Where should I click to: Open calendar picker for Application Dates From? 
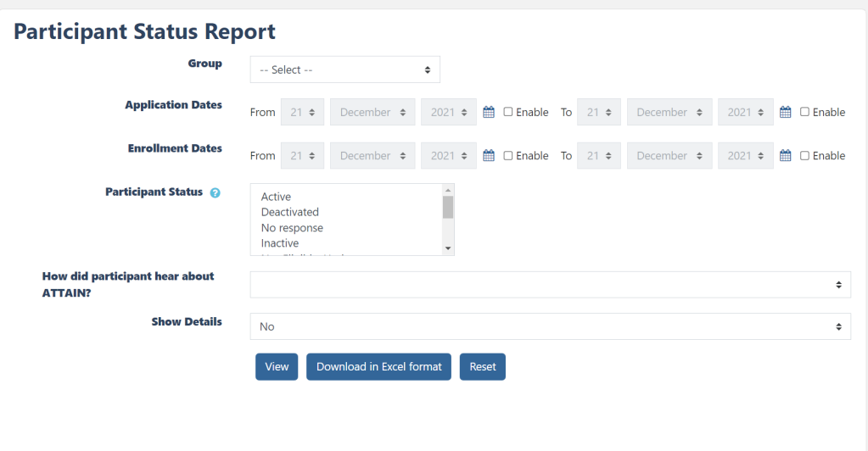click(489, 112)
